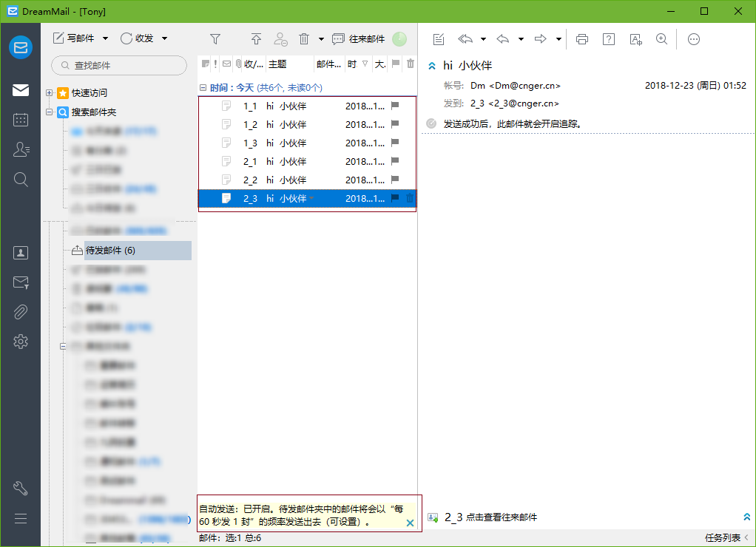Image resolution: width=756 pixels, height=547 pixels.
Task: Open the attachments paperclip icon in the sidebar
Action: tap(21, 312)
